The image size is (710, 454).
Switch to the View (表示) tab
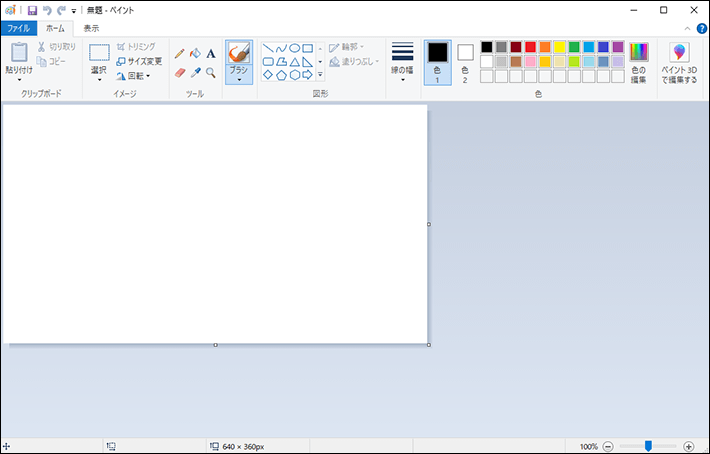pyautogui.click(x=91, y=28)
